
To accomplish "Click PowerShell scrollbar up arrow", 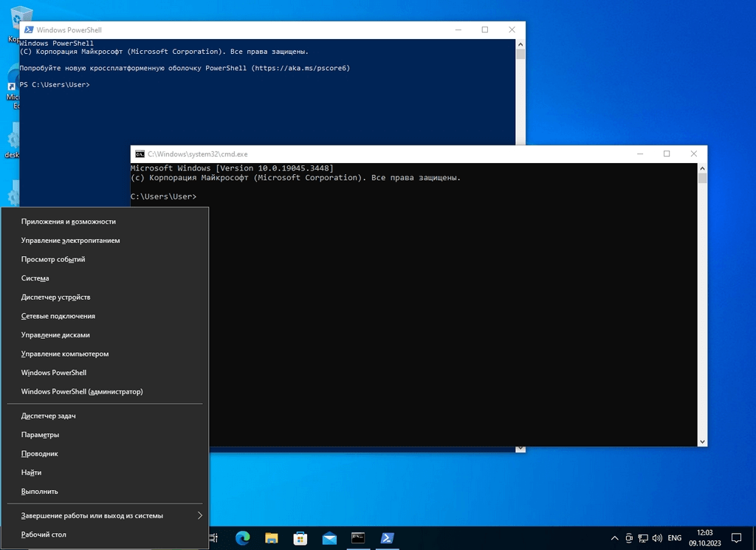I will tap(520, 44).
